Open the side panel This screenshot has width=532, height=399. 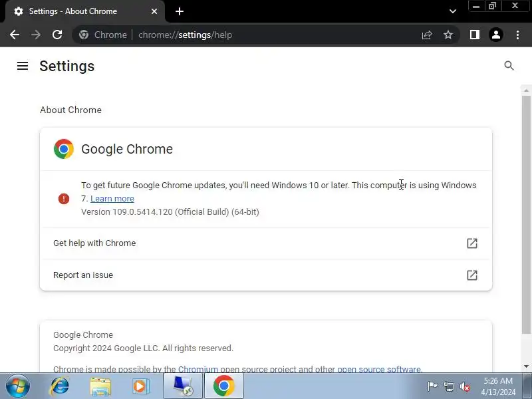pyautogui.click(x=475, y=35)
